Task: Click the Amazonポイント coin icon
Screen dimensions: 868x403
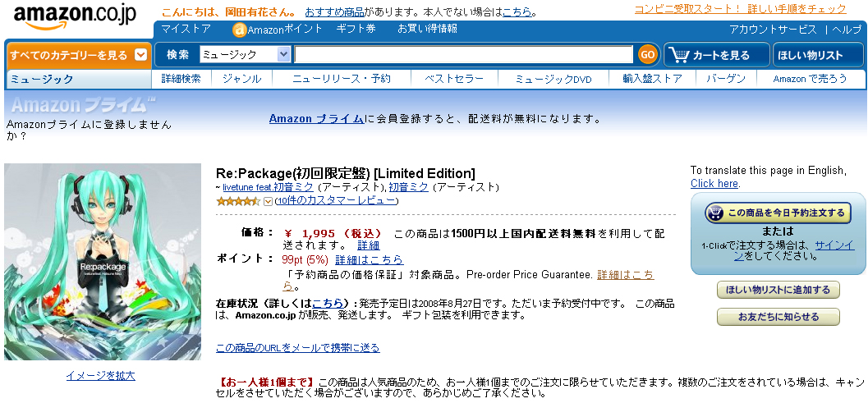Action: pos(239,30)
